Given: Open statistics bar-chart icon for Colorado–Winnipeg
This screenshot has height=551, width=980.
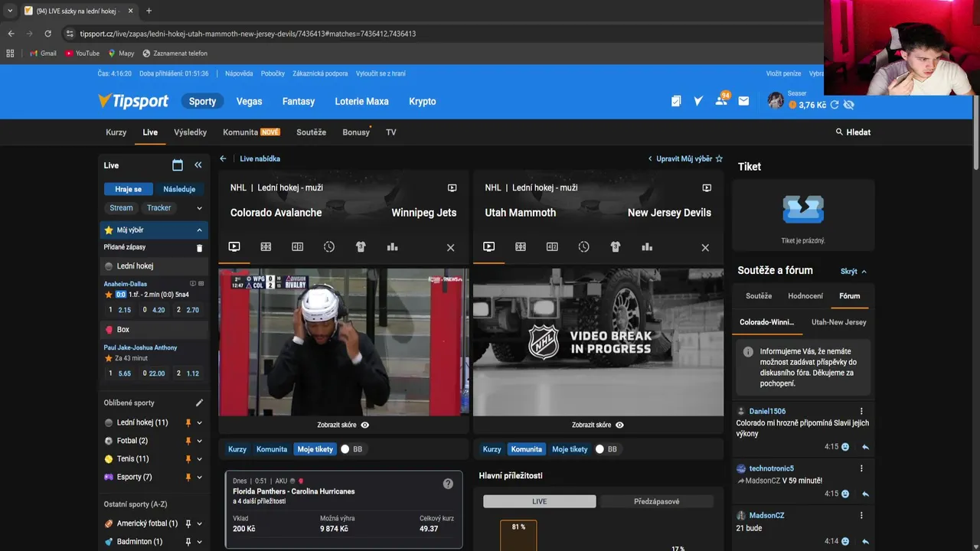Looking at the screenshot, I should (x=393, y=247).
